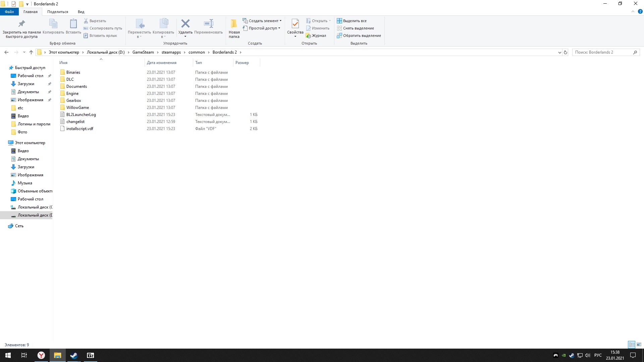Click the Delete (Удалить) X icon
This screenshot has height=362, width=644.
185,23
